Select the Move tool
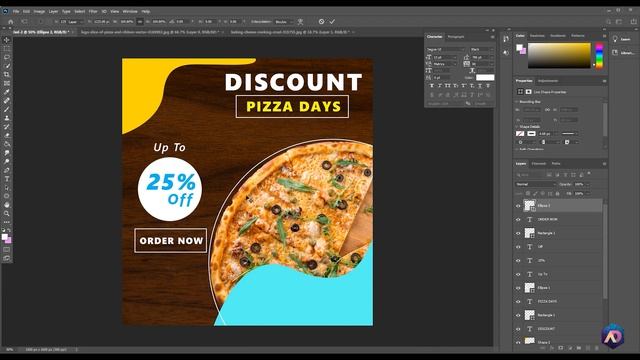The image size is (640, 360). point(7,40)
